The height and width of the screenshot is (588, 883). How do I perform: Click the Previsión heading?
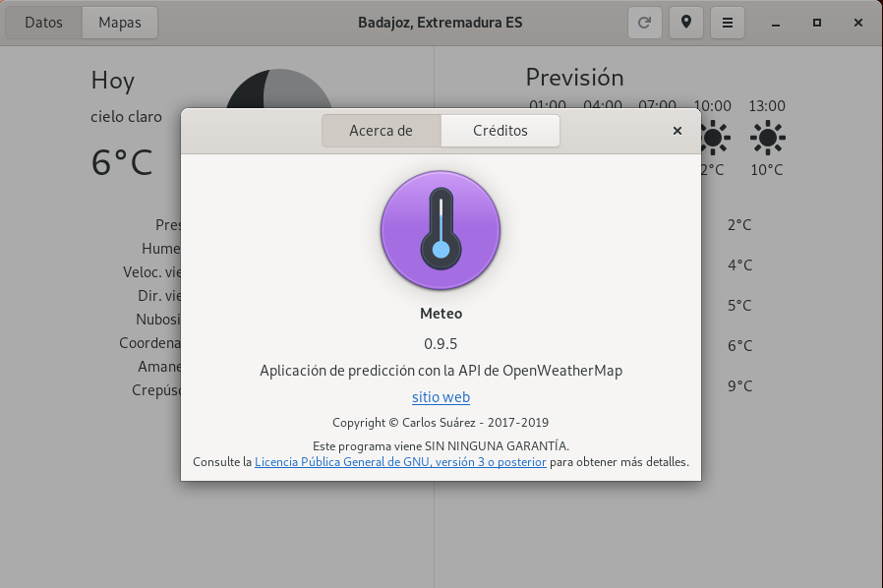tap(574, 78)
